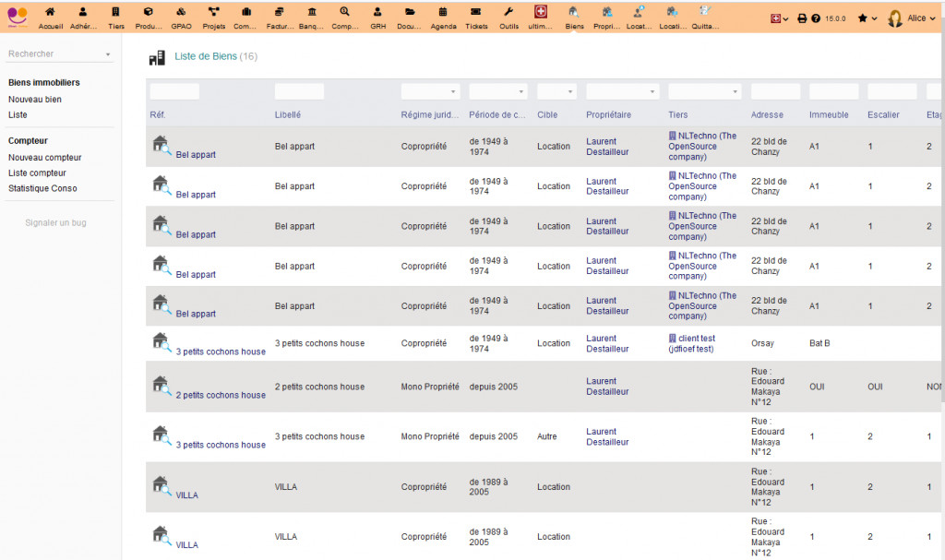
Task: Open the Outils wrench icon
Action: (508, 17)
